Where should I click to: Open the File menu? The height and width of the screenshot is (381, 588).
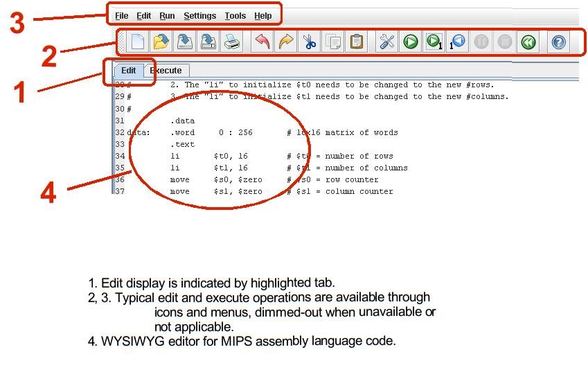[x=121, y=16]
